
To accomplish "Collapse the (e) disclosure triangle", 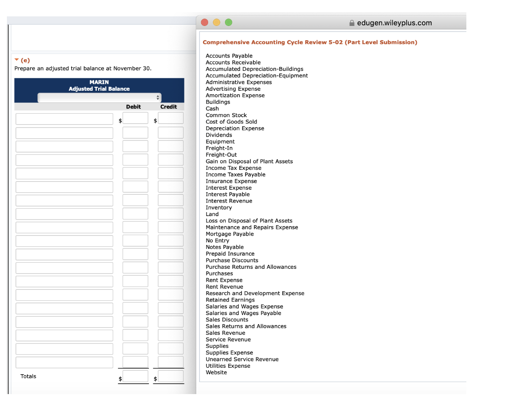I will click(16, 60).
